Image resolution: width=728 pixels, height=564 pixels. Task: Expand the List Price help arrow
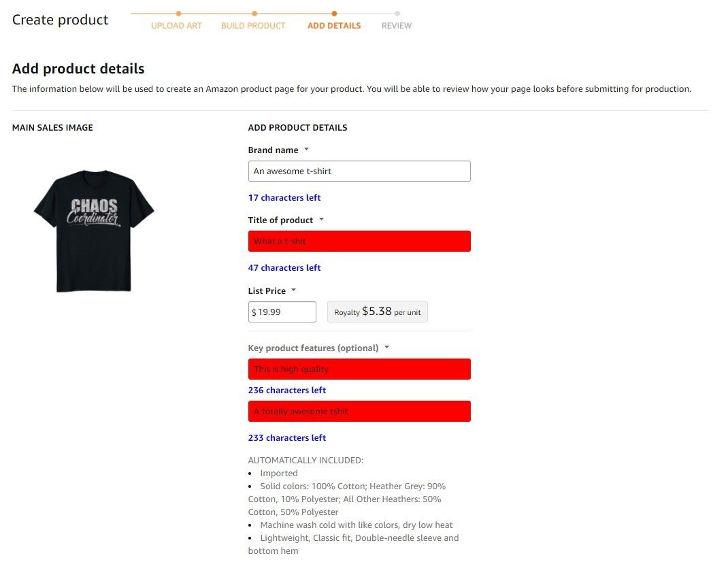pyautogui.click(x=293, y=290)
